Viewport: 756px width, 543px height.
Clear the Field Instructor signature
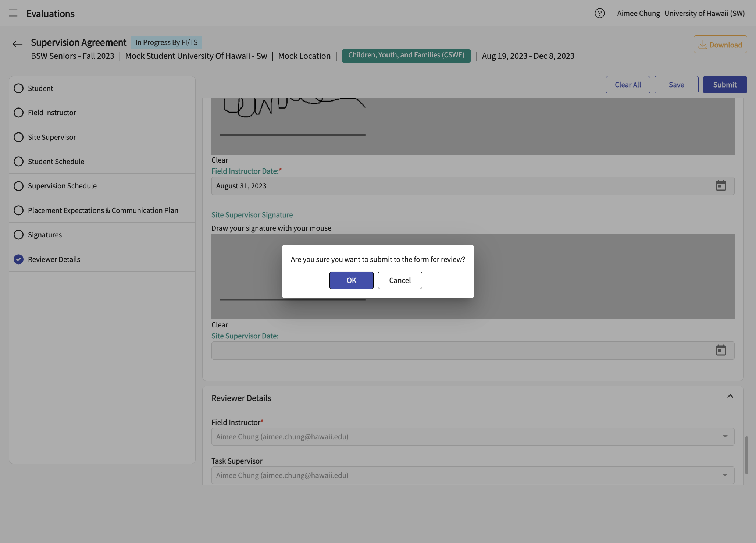click(220, 160)
